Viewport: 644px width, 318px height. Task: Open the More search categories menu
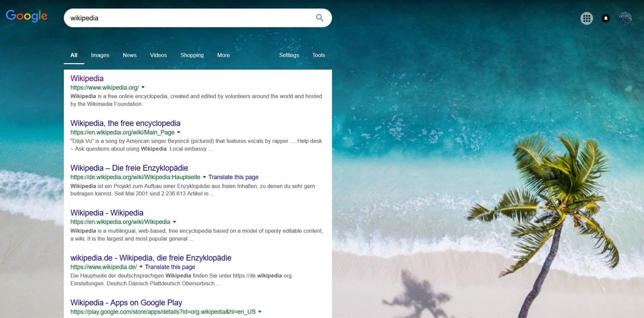[x=224, y=55]
